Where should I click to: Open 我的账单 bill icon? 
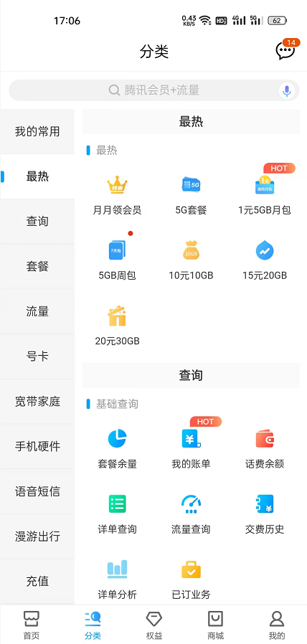pyautogui.click(x=191, y=439)
